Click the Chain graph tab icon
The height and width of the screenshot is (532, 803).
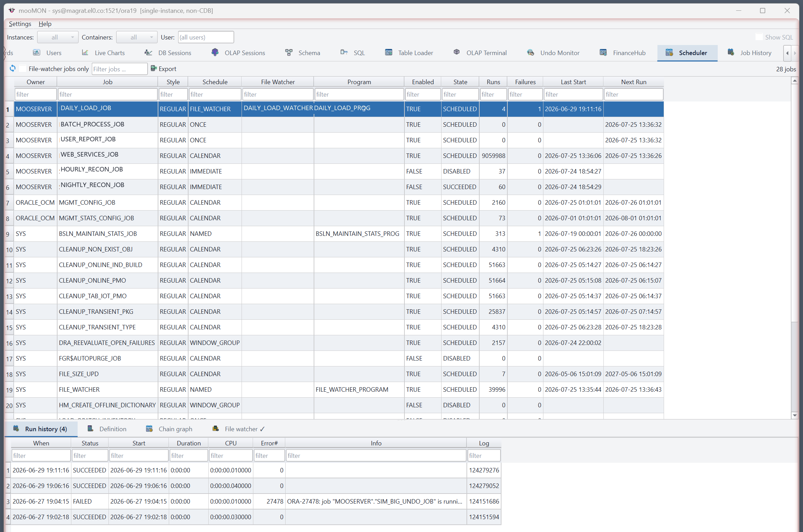149,429
